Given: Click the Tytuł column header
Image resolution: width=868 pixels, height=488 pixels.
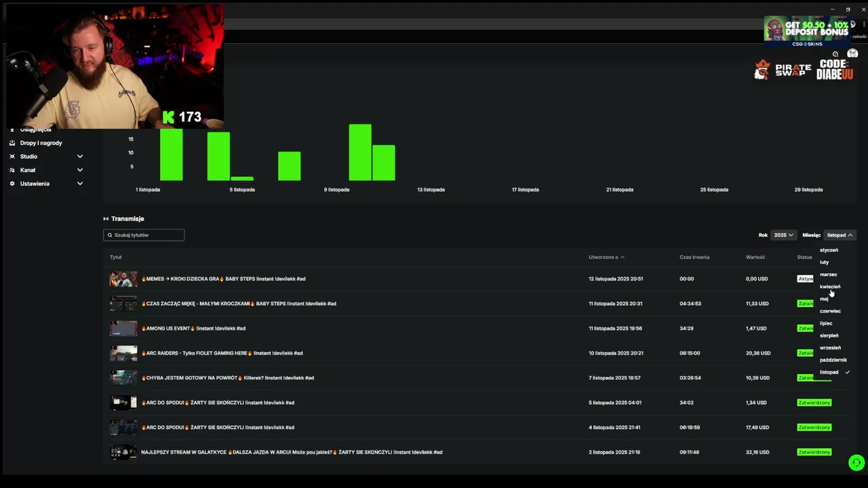Looking at the screenshot, I should [116, 258].
